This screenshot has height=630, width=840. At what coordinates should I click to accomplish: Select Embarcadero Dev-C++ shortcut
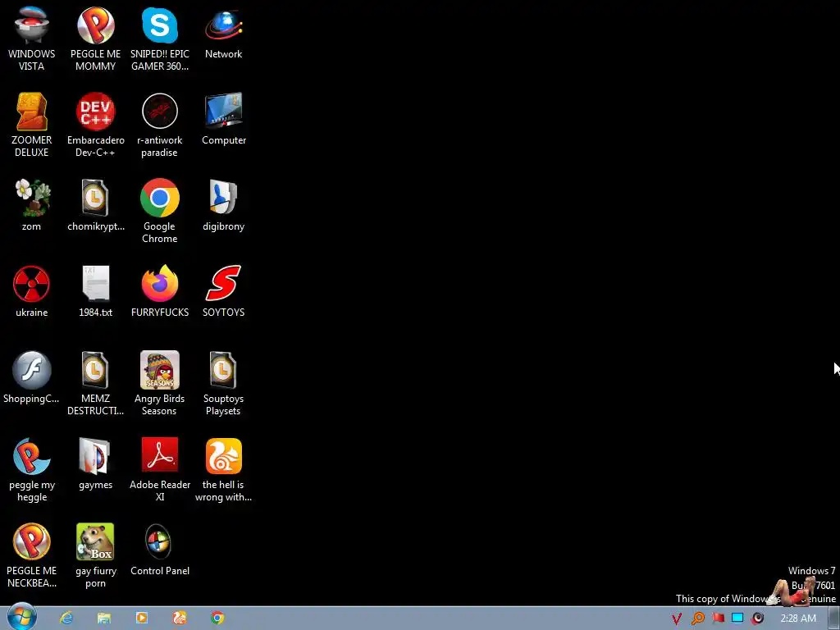(95, 125)
